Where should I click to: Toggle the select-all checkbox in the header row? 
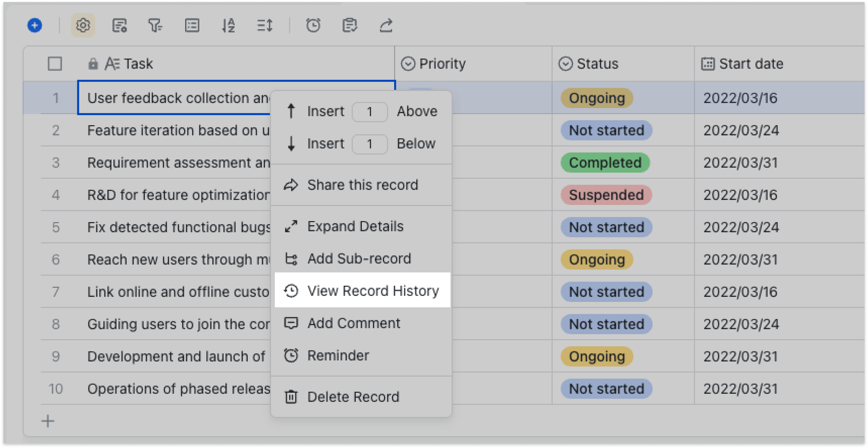[x=55, y=63]
